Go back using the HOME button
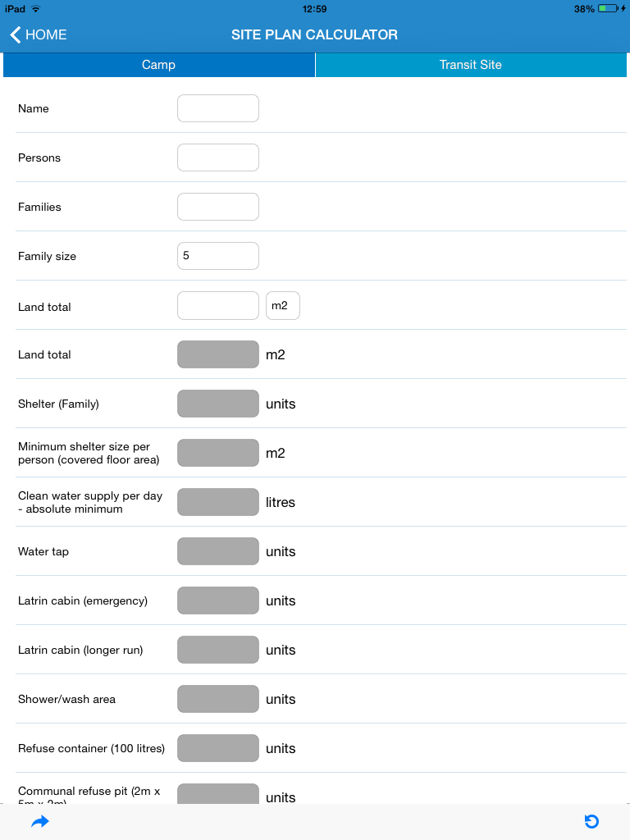 click(39, 34)
